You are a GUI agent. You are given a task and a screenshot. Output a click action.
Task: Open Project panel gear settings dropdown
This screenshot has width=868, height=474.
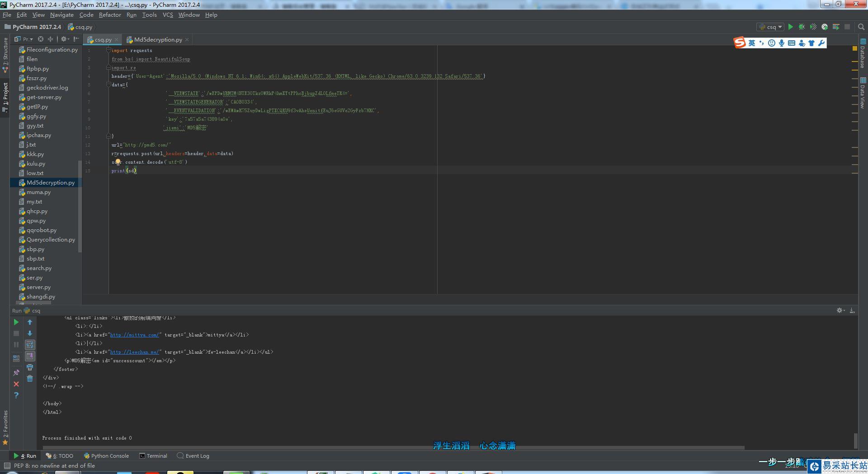click(65, 39)
